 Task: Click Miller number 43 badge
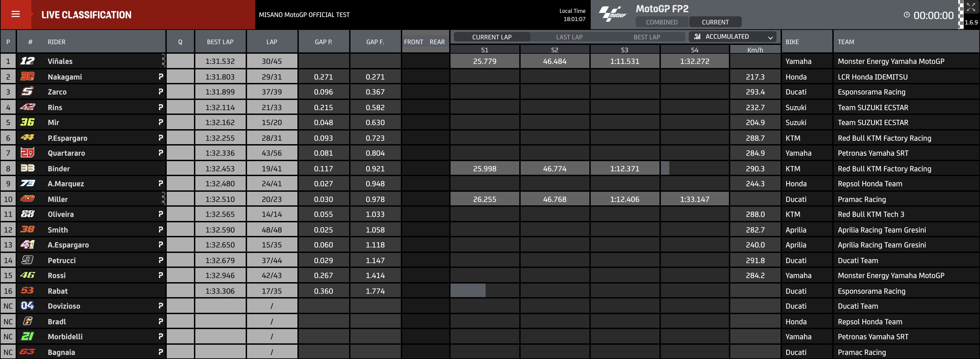pos(27,199)
